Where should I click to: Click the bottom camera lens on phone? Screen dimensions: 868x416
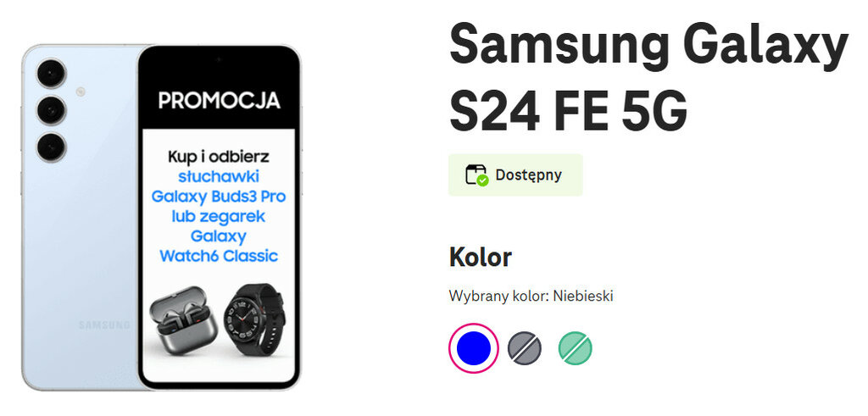click(51, 147)
